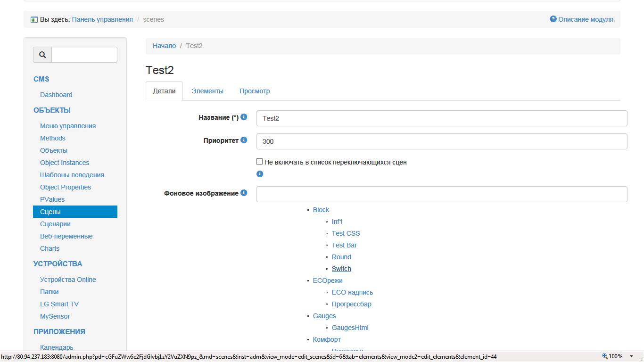Click the Фоновое изображение input field

click(x=441, y=194)
